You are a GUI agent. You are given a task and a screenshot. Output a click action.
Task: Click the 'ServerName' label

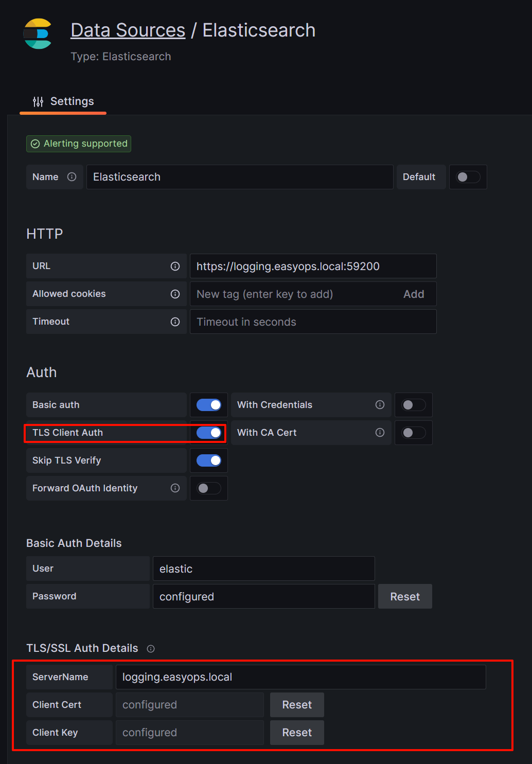(60, 677)
